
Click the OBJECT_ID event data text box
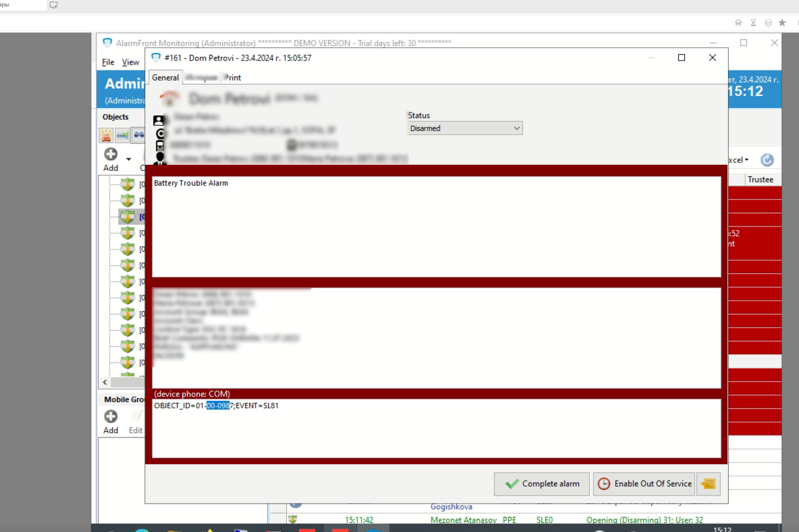coord(436,428)
